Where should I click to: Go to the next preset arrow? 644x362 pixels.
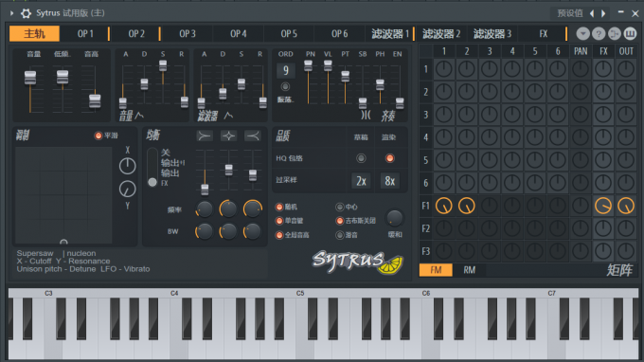(x=603, y=13)
